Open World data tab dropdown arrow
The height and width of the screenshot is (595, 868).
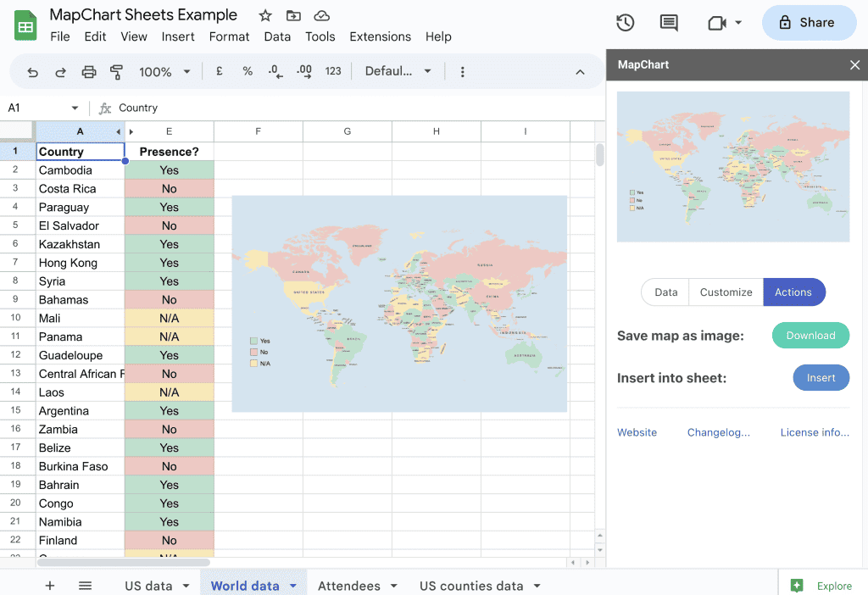[293, 586]
